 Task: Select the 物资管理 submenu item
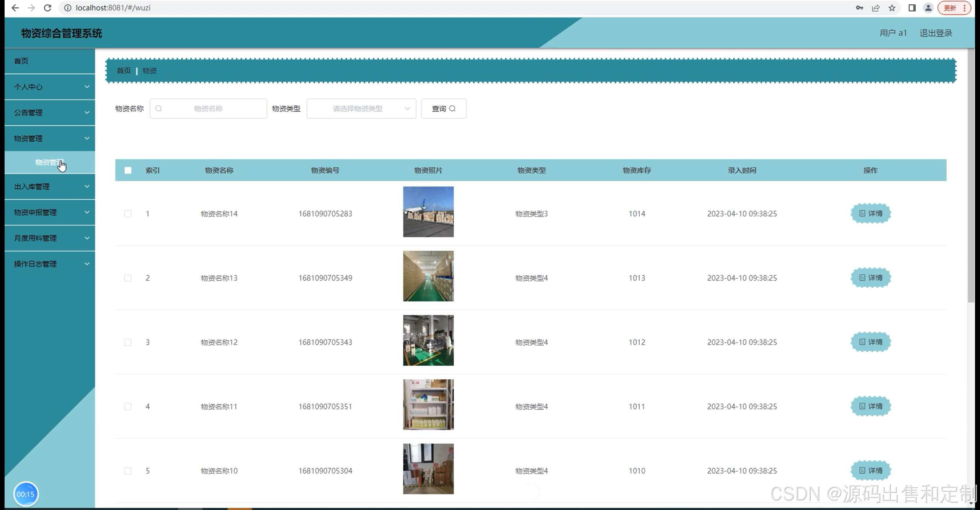tap(49, 162)
